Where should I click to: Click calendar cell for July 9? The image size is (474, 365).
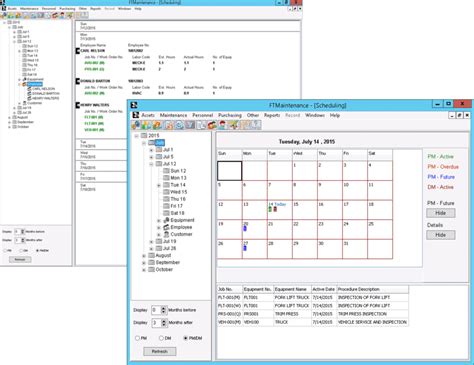330,190
